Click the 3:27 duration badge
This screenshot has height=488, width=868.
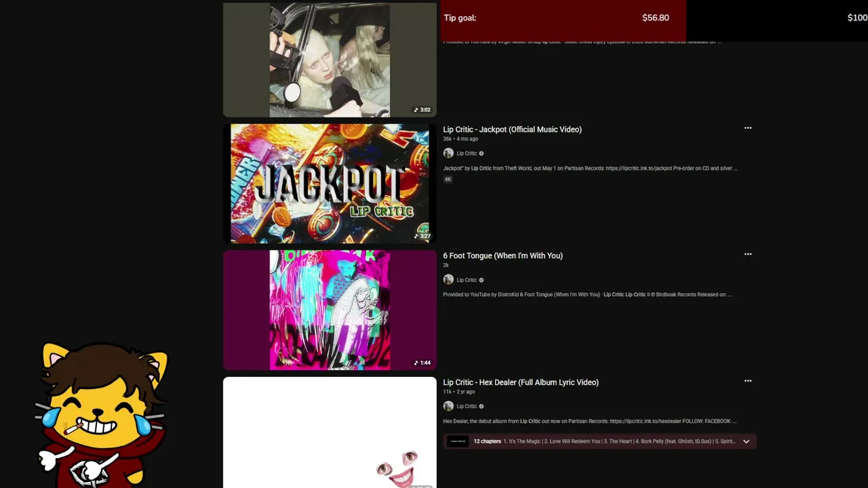(x=422, y=236)
